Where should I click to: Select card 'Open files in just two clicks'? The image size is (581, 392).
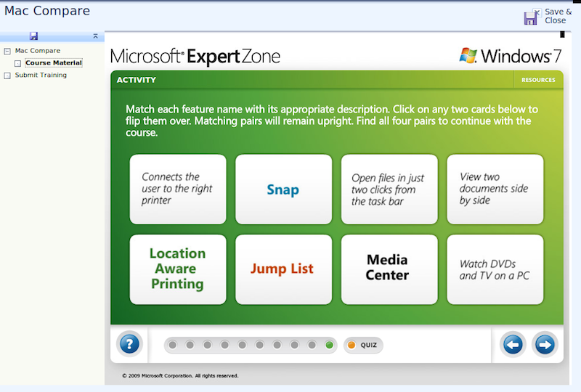tap(389, 189)
